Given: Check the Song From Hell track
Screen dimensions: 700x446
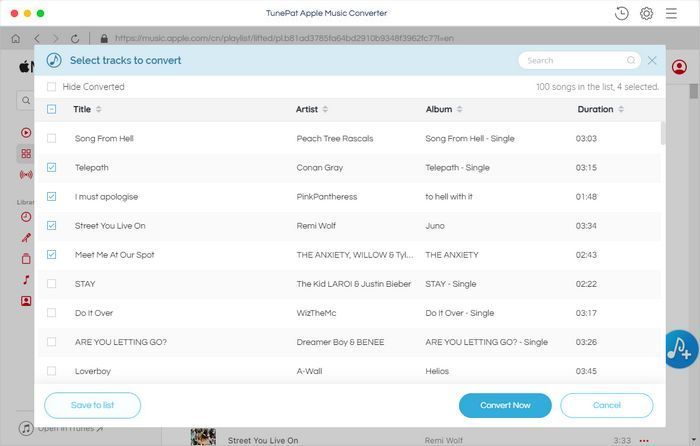Looking at the screenshot, I should [51, 138].
